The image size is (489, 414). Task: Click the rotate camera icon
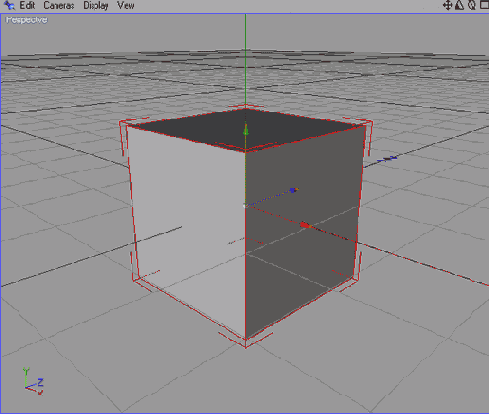coord(472,5)
